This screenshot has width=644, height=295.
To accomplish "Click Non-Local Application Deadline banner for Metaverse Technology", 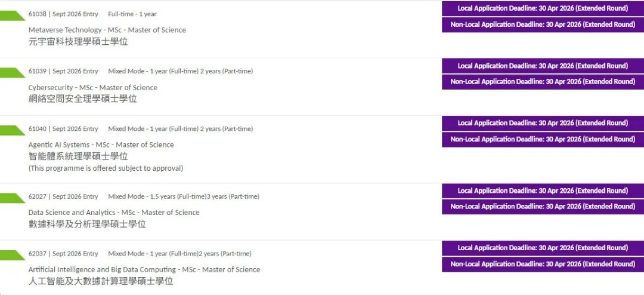I will tap(543, 24).
